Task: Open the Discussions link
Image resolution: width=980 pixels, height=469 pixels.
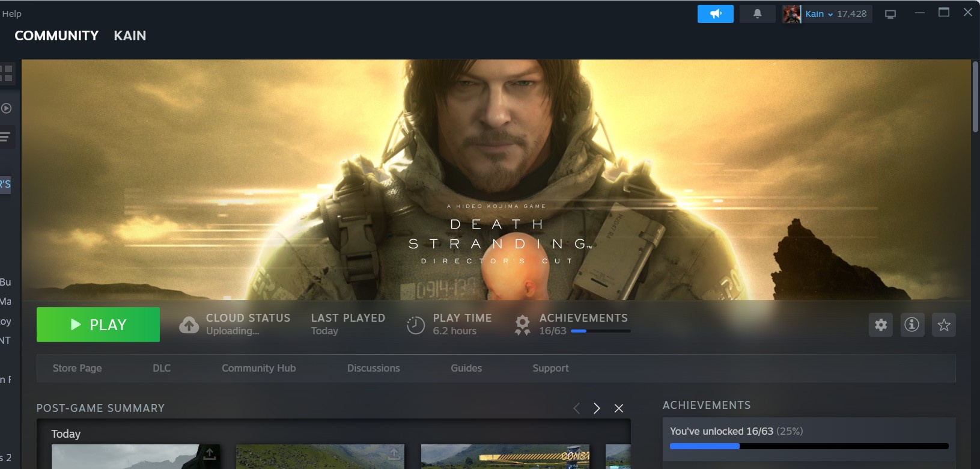Action: (x=374, y=368)
